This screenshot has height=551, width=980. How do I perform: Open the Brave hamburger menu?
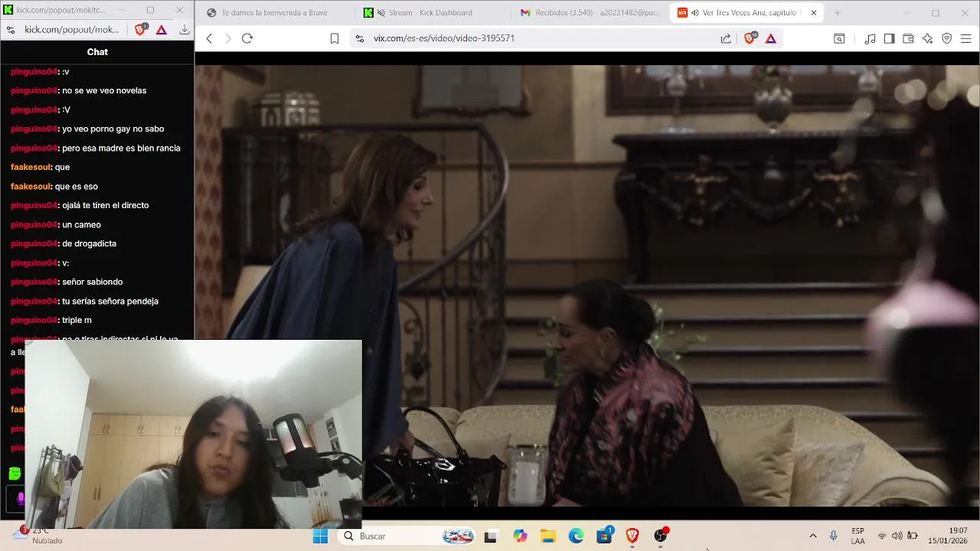point(966,38)
